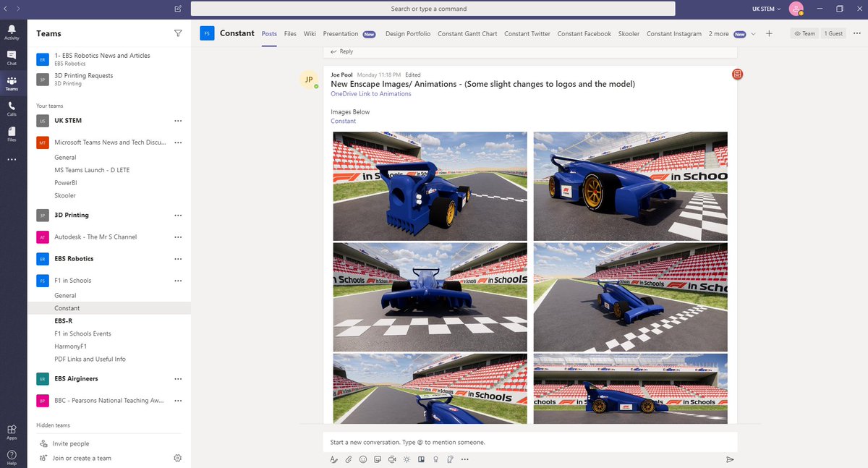Open OneDrive Link to Animations
This screenshot has width=868, height=468.
pos(371,94)
